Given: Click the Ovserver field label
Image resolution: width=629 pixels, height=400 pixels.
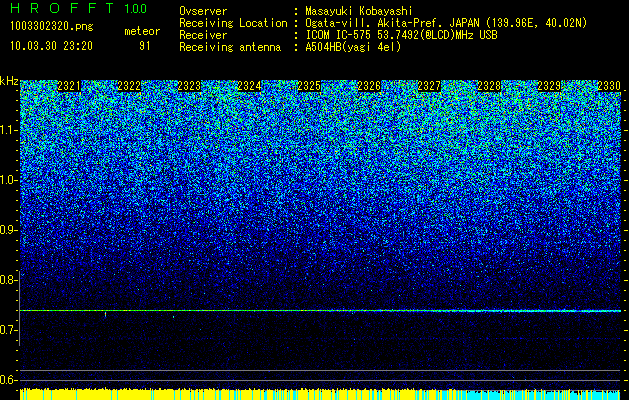Looking at the screenshot, I should [x=203, y=11].
